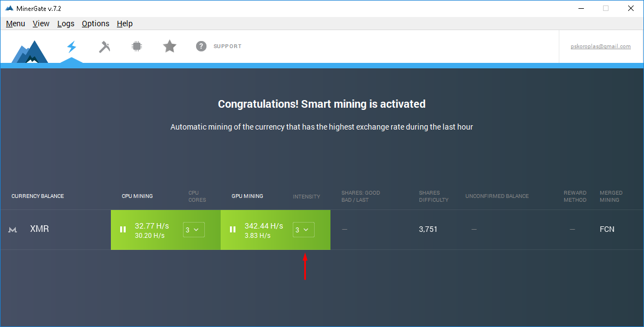Open the Help menu
644x327 pixels.
click(x=125, y=24)
